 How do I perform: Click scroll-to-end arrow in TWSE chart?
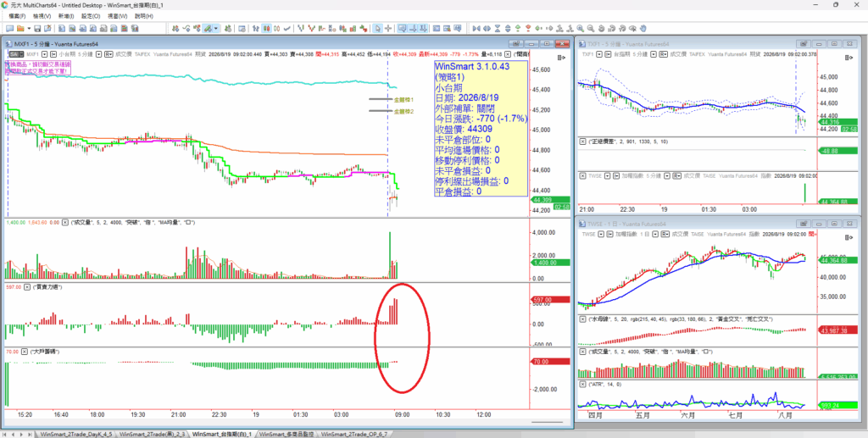849,237
